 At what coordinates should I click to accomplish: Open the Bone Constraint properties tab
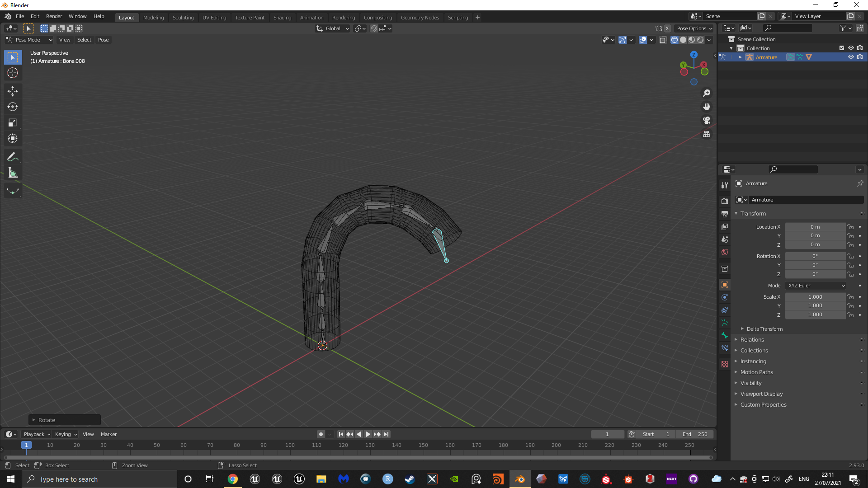click(725, 348)
